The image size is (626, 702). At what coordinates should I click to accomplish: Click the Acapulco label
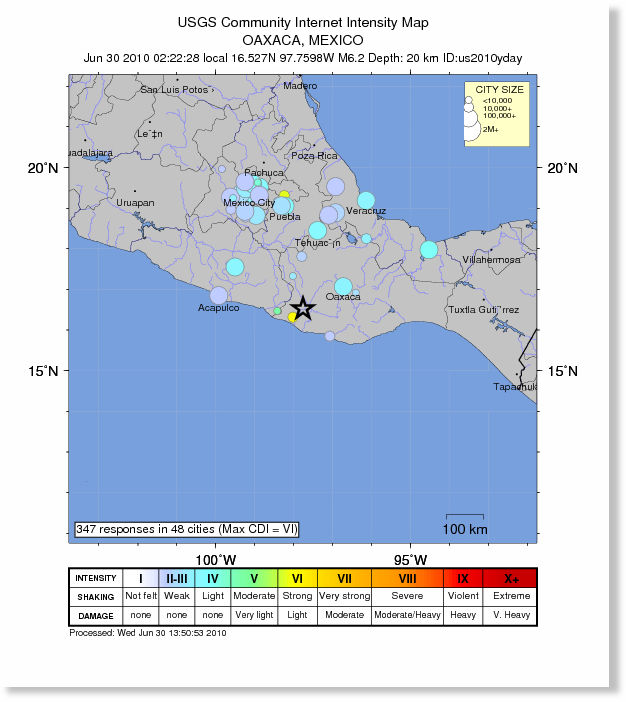[x=219, y=308]
